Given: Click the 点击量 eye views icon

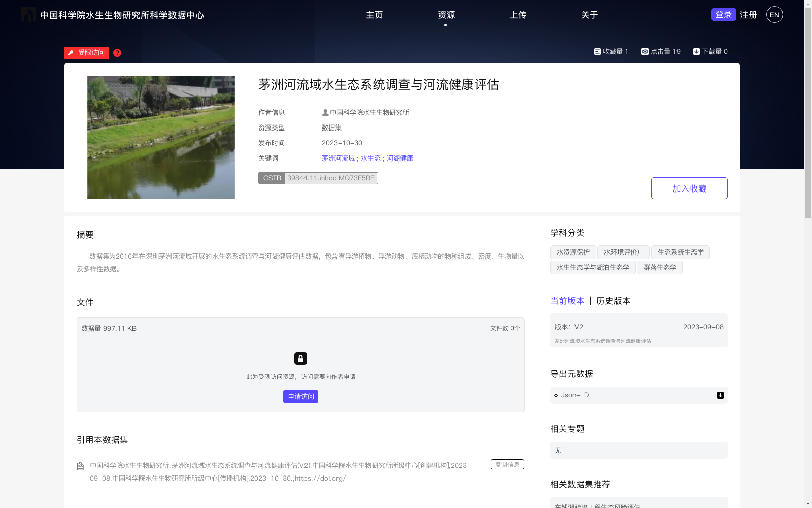Looking at the screenshot, I should click(x=645, y=51).
